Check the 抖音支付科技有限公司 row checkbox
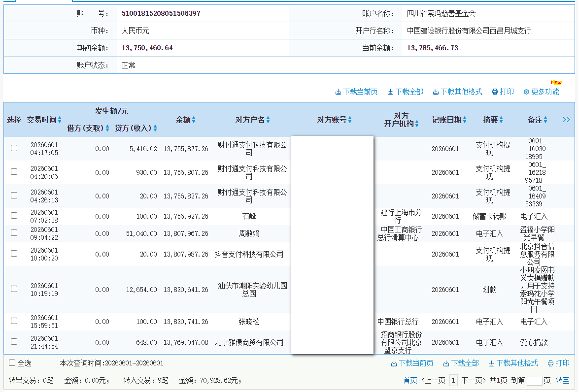The width and height of the screenshot is (578, 392). (14, 254)
